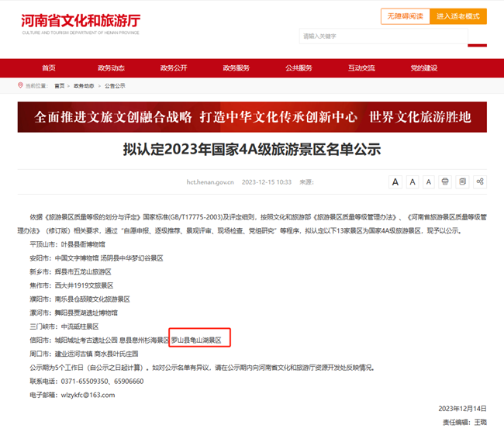Switch on 进入适老模式 elderly mode
This screenshot has width=504, height=432.
(x=457, y=16)
